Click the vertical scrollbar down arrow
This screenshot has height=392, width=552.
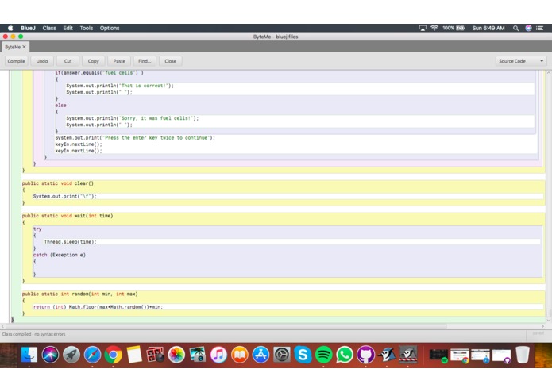(548, 321)
